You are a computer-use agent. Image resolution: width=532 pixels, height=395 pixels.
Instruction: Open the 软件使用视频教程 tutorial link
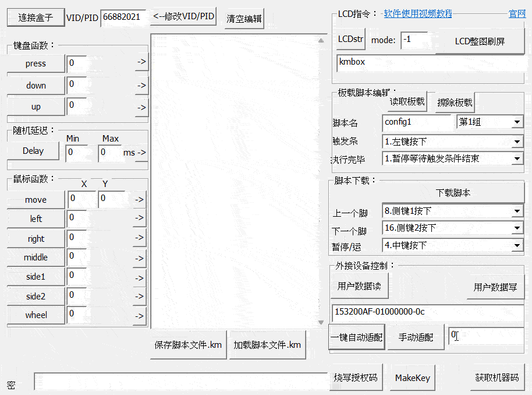(x=417, y=14)
